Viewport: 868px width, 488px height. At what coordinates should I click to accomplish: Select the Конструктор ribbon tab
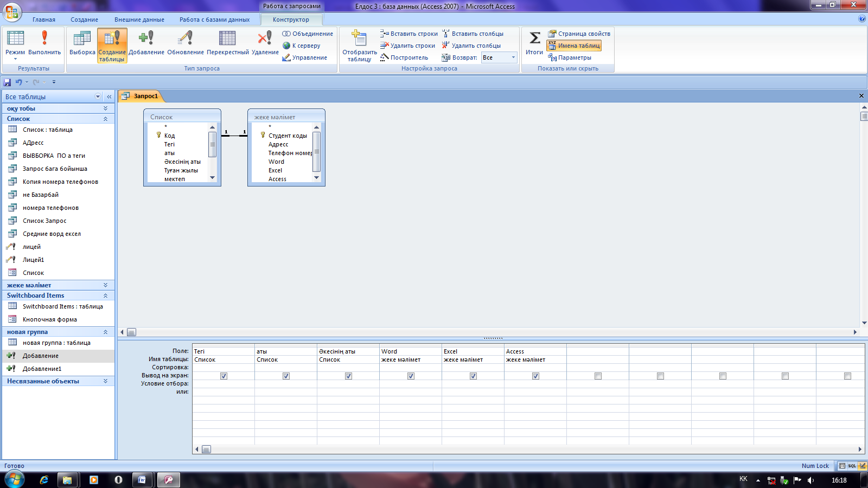(291, 20)
